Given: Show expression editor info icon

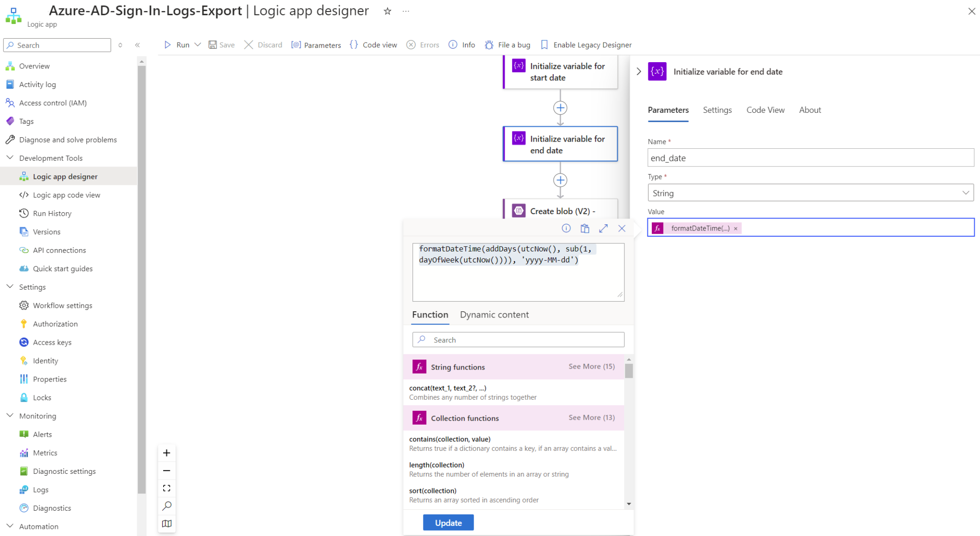Looking at the screenshot, I should pyautogui.click(x=566, y=229).
